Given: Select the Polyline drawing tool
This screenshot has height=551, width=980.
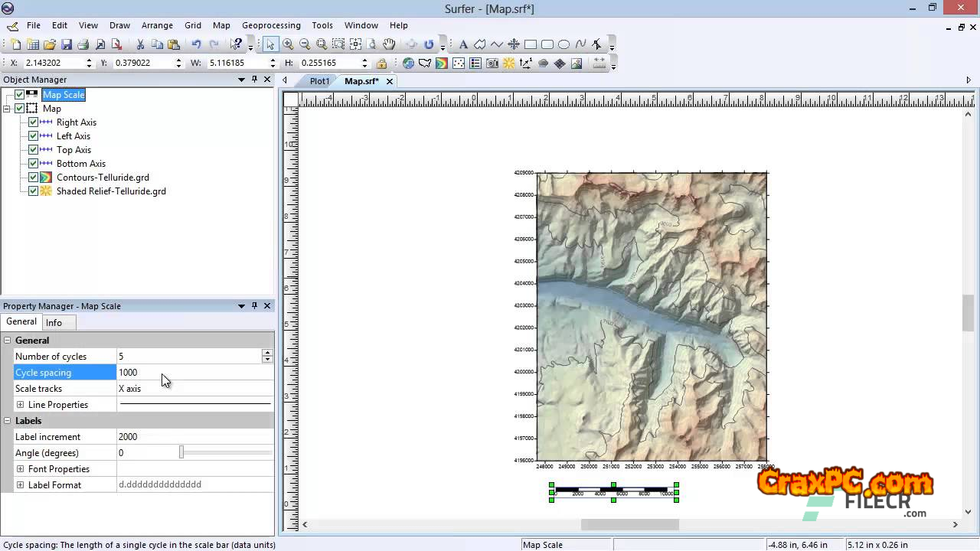Looking at the screenshot, I should coord(497,44).
